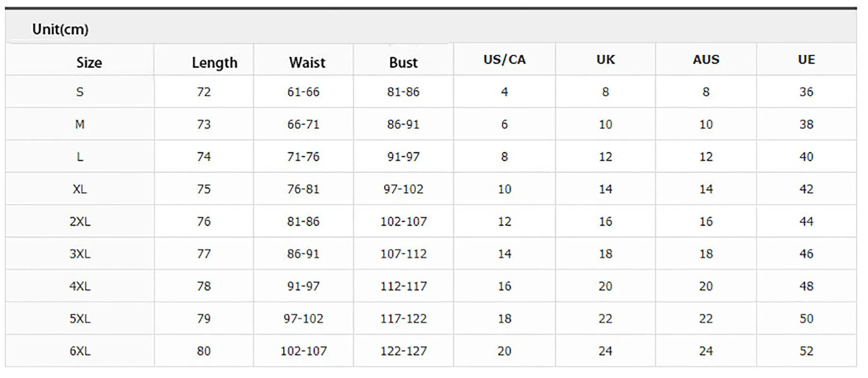868x378 pixels.
Task: Click the 6XL size row label
Action: coord(80,351)
